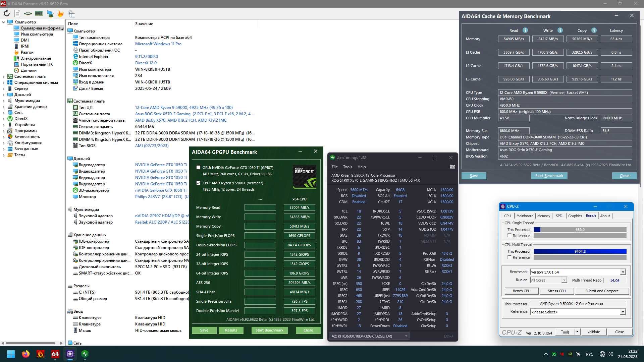Viewport: 644px width, 362px height.
Task: Open the Help menu in ZenTimings
Action: pyautogui.click(x=361, y=167)
